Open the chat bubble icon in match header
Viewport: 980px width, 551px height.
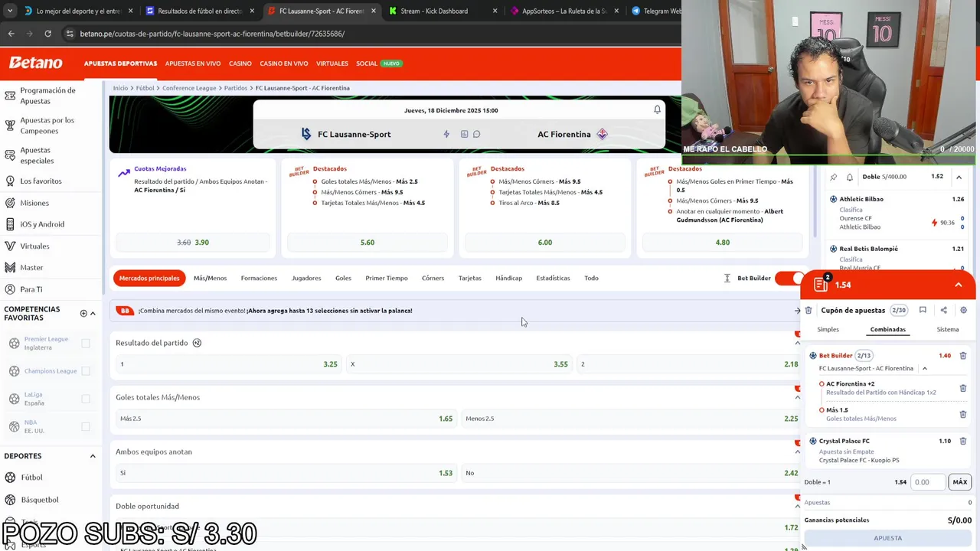[x=476, y=134]
